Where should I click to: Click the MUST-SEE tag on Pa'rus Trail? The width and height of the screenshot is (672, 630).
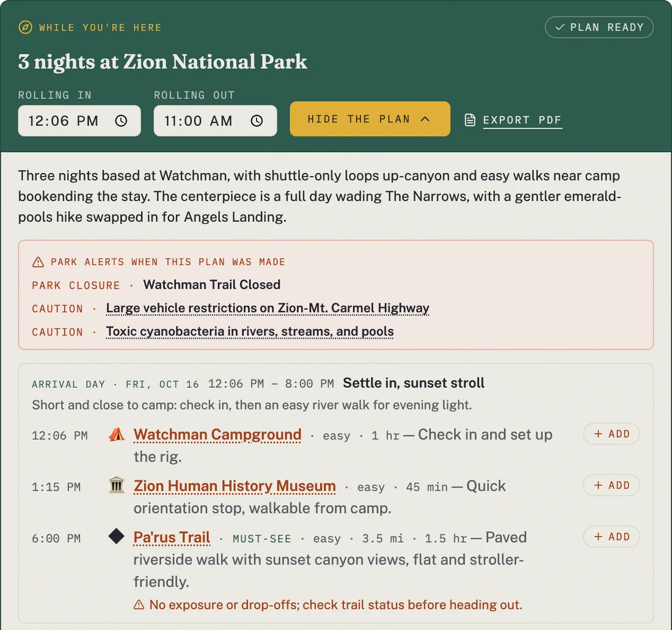tap(262, 539)
